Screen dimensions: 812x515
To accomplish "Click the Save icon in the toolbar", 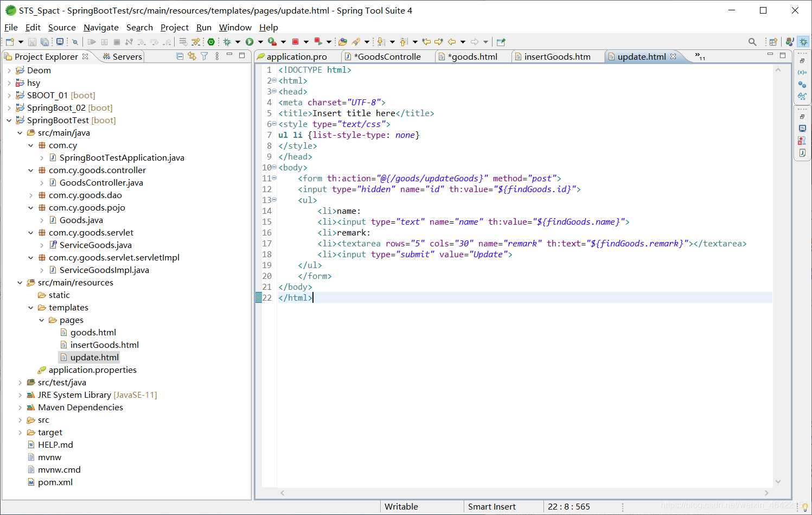I will coord(32,42).
